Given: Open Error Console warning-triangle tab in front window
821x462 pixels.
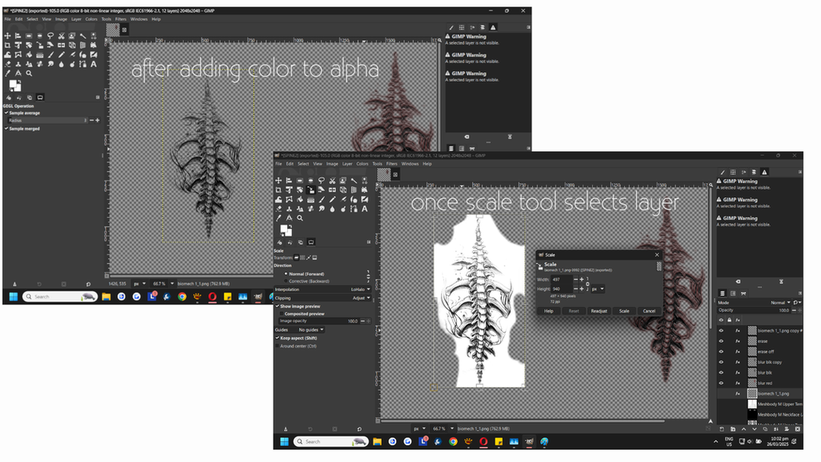Looking at the screenshot, I should [764, 172].
